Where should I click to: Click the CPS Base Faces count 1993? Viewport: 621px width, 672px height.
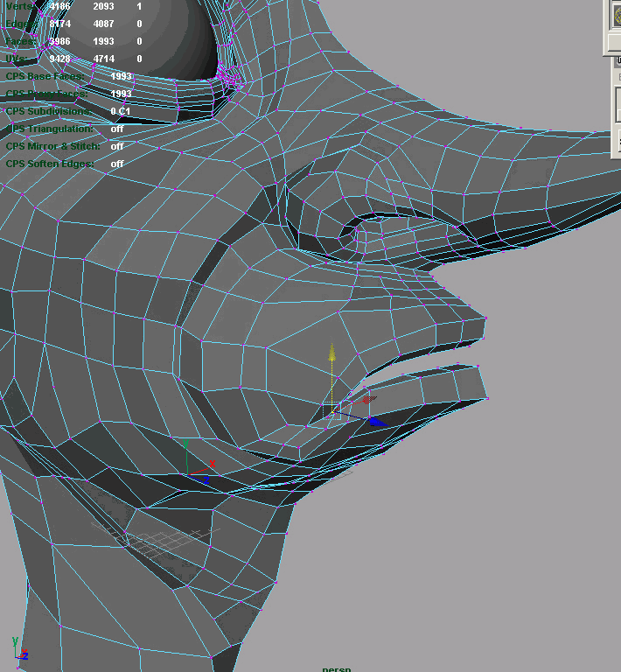[121, 76]
